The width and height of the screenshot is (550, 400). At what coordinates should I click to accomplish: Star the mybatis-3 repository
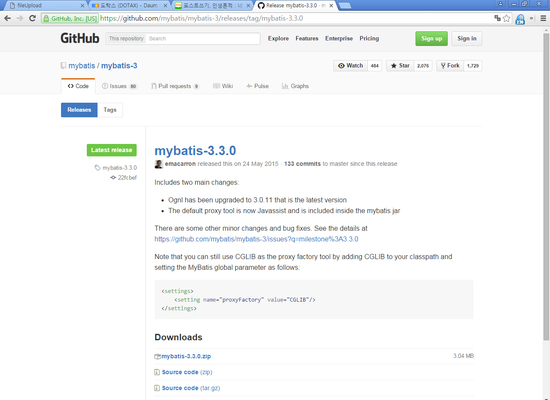click(400, 66)
